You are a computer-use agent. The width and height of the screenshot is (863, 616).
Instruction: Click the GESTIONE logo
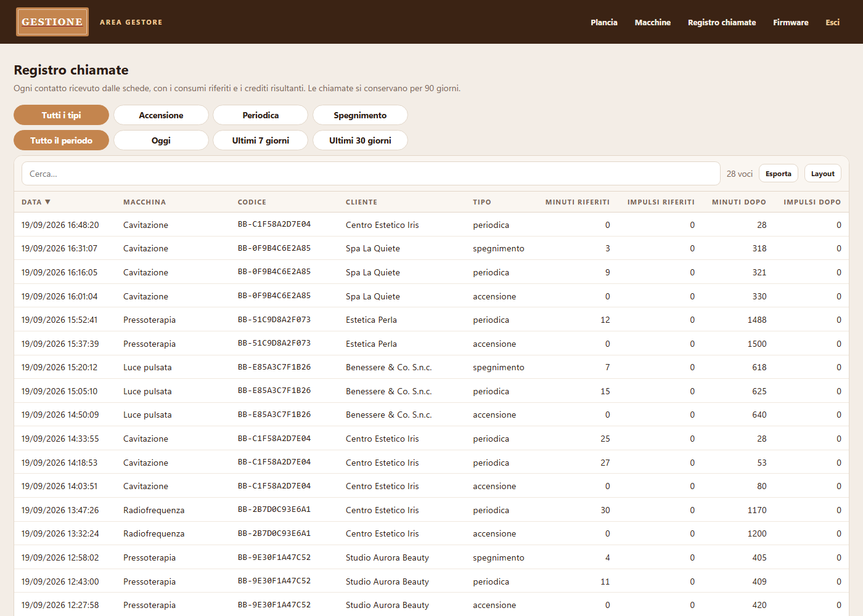52,22
